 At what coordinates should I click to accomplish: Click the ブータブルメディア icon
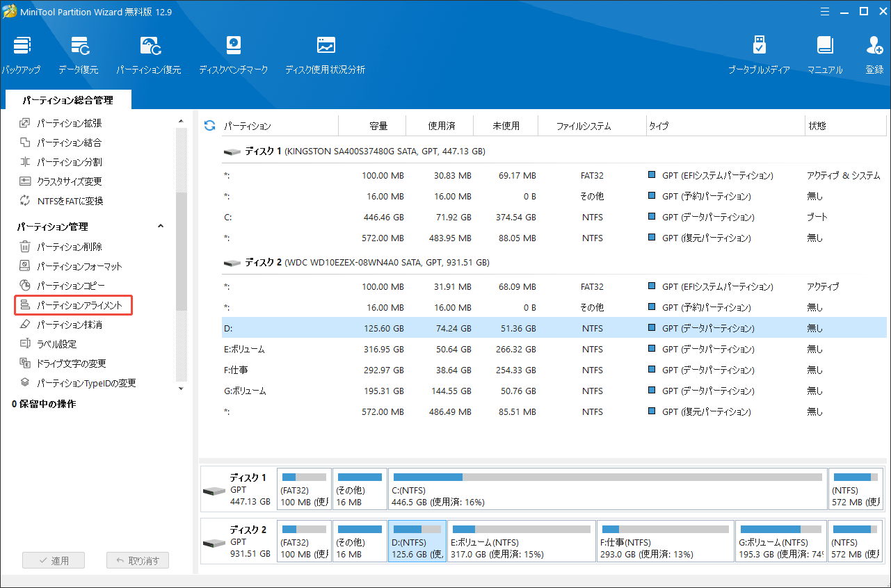pyautogui.click(x=759, y=54)
